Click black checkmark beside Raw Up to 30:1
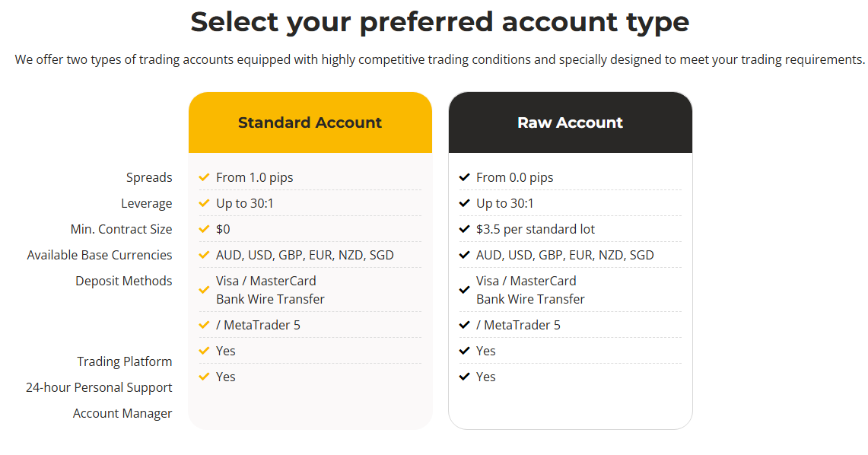This screenshot has width=868, height=455. [x=465, y=203]
